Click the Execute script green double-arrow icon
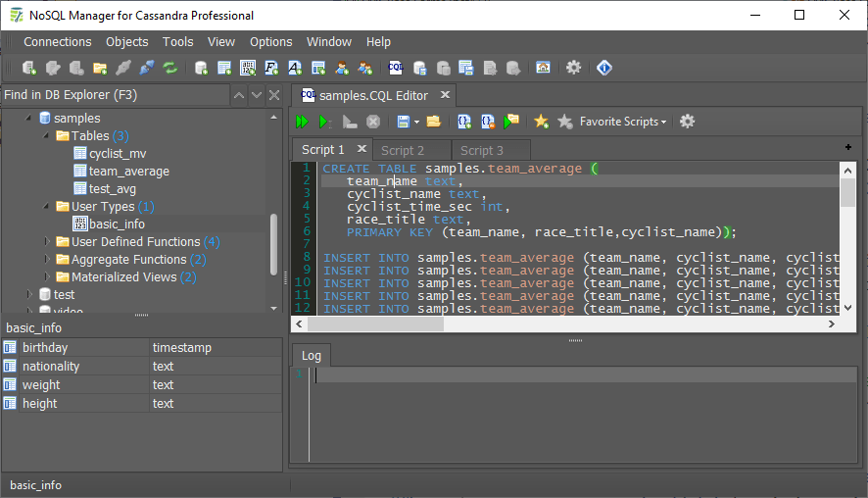 302,122
